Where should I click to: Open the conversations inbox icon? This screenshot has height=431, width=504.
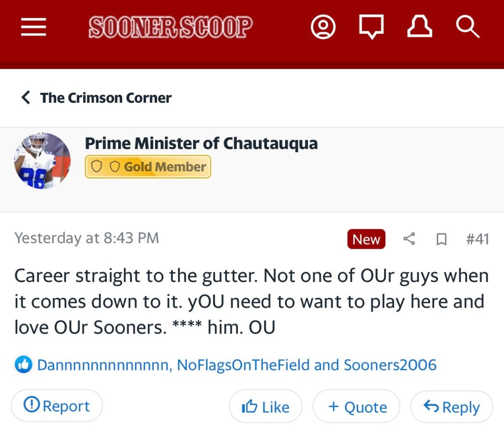(371, 28)
